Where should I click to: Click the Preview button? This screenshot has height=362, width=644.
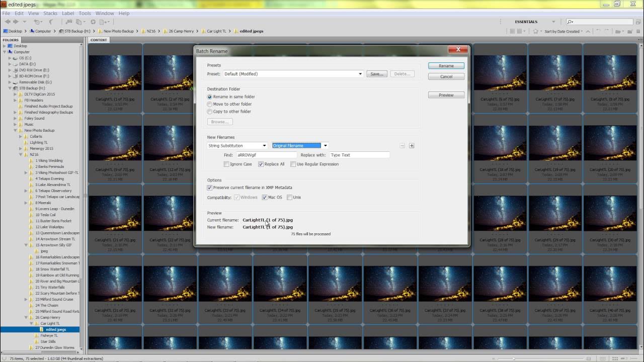click(x=446, y=95)
